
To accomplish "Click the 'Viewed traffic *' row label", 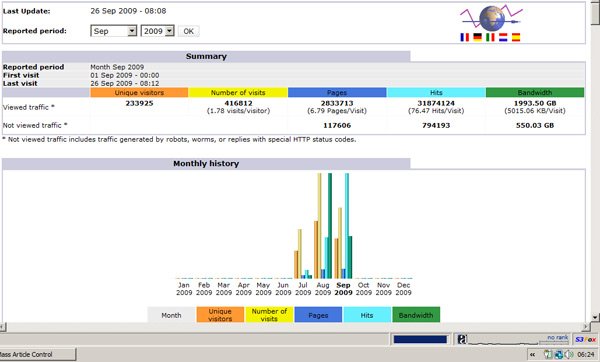I will (x=29, y=107).
